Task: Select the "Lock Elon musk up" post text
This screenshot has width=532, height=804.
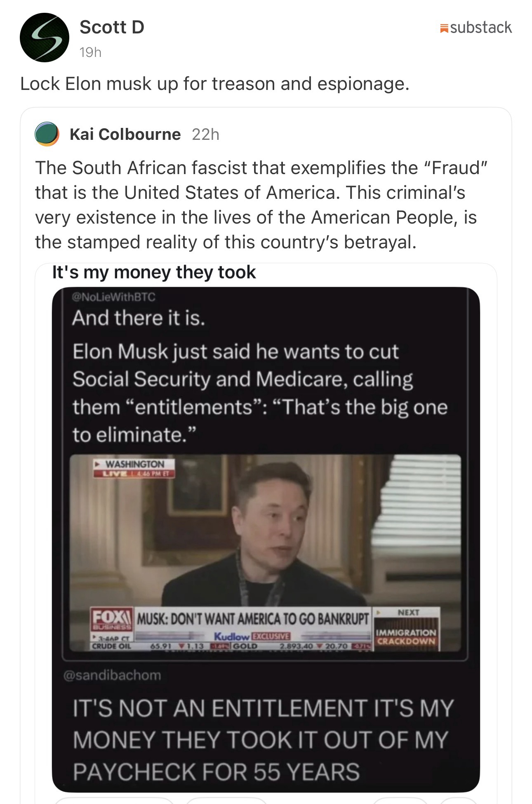Action: (x=214, y=84)
